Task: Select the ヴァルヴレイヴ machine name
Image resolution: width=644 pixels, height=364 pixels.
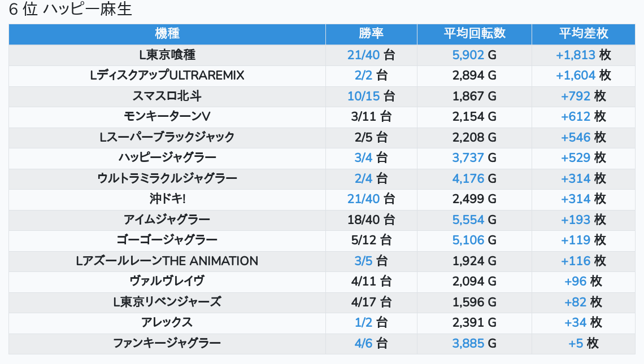Action: [167, 282]
